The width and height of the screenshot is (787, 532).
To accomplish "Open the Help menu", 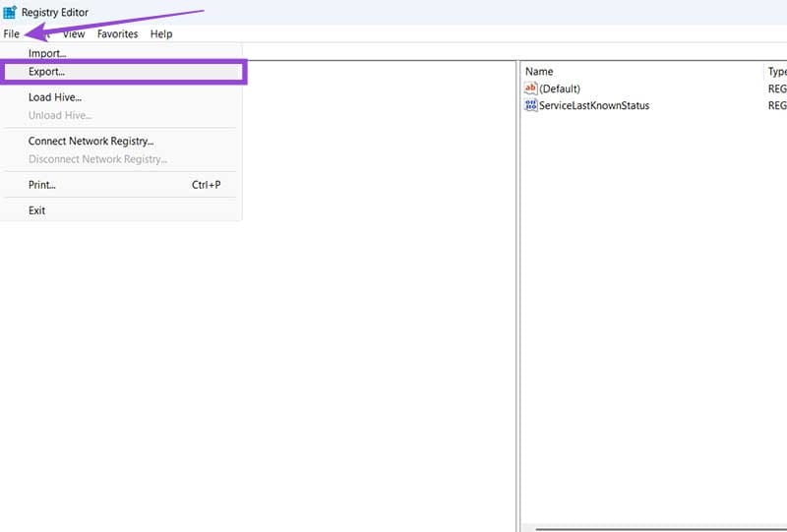I will pos(160,33).
